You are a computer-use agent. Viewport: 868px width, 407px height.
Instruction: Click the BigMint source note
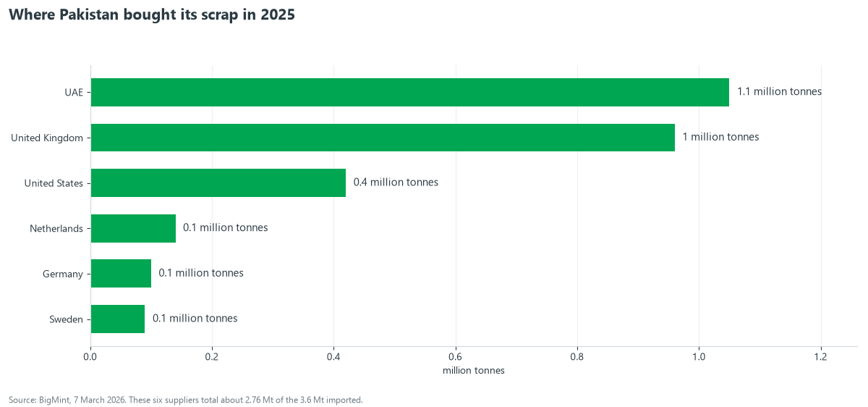pos(186,400)
